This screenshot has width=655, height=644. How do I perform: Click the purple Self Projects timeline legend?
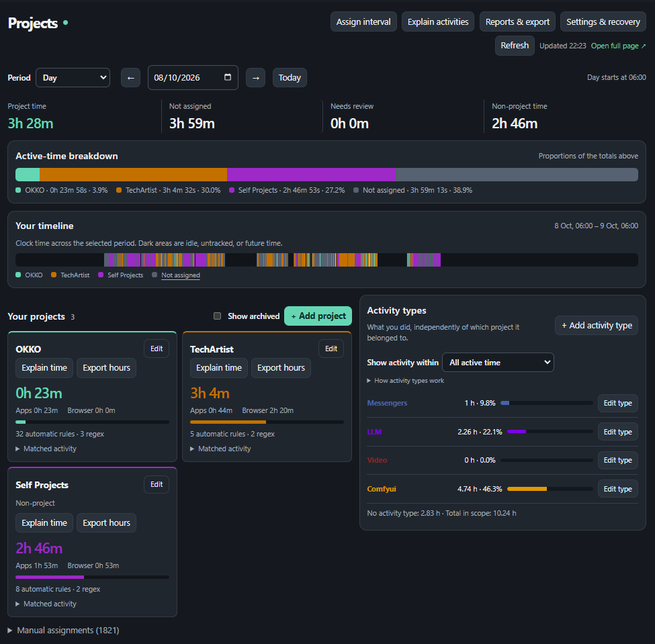point(121,275)
